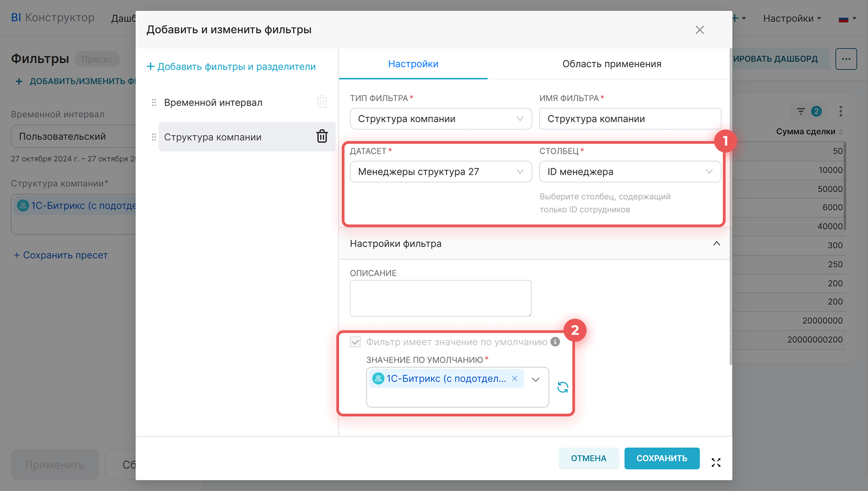Image resolution: width=868 pixels, height=491 pixels.
Task: Remove the 1С-Битрикс tag with its x icon
Action: 514,378
